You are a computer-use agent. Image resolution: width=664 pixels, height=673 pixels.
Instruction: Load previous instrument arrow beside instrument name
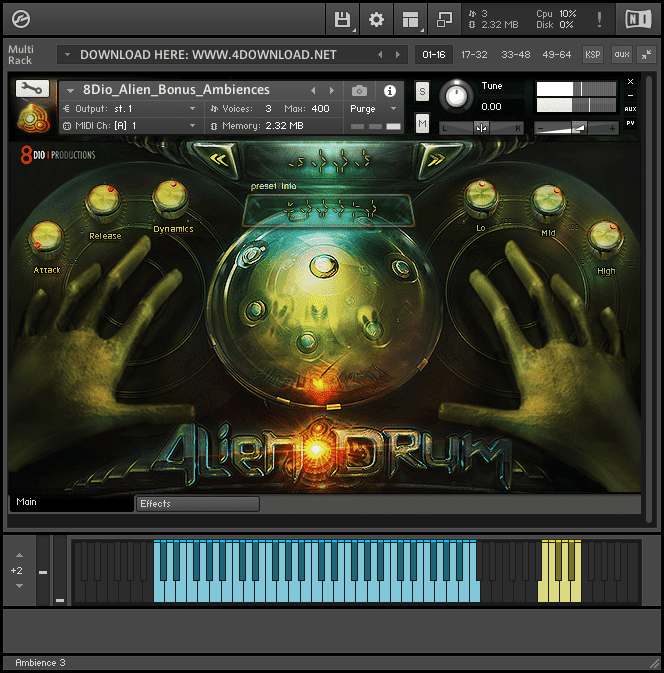coord(313,91)
